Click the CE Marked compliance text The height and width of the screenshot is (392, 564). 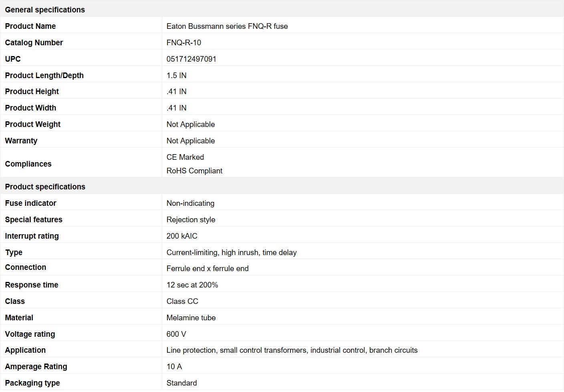coord(185,157)
